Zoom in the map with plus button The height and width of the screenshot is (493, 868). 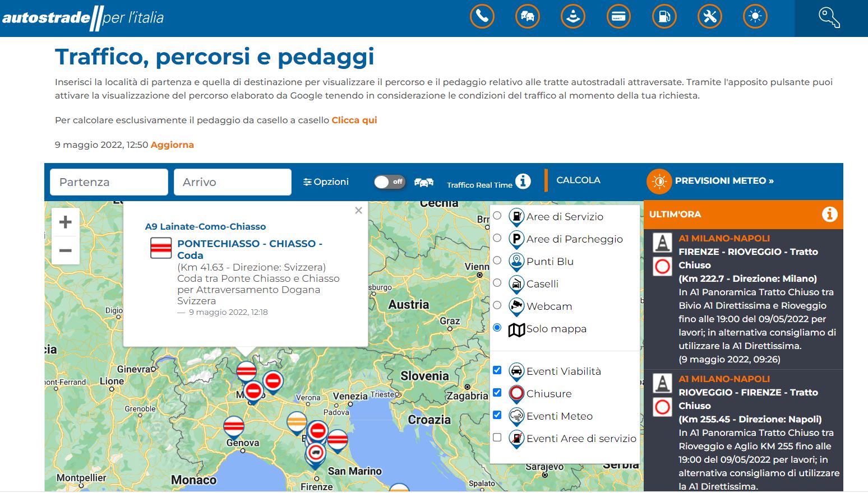(x=66, y=222)
